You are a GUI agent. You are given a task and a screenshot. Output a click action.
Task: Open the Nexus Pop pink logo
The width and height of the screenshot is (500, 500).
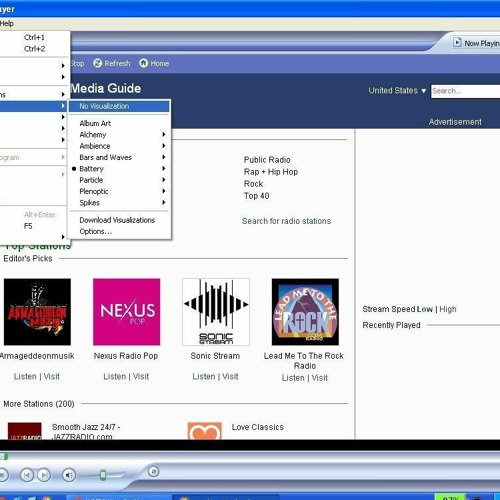click(x=127, y=312)
